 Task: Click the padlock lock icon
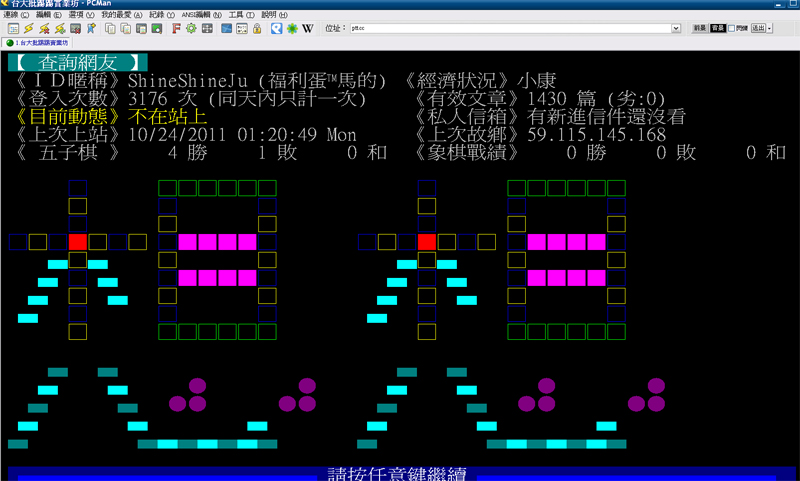pyautogui.click(x=257, y=29)
